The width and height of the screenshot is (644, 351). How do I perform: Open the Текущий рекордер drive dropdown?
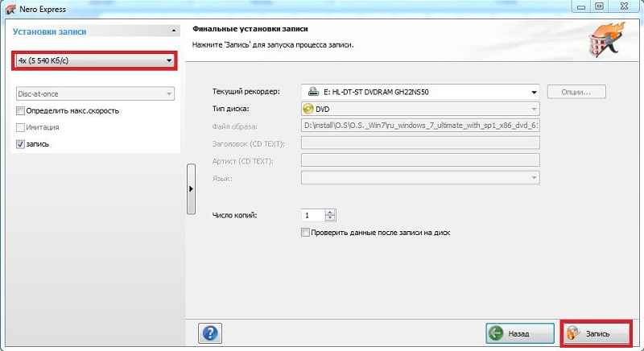(x=533, y=92)
